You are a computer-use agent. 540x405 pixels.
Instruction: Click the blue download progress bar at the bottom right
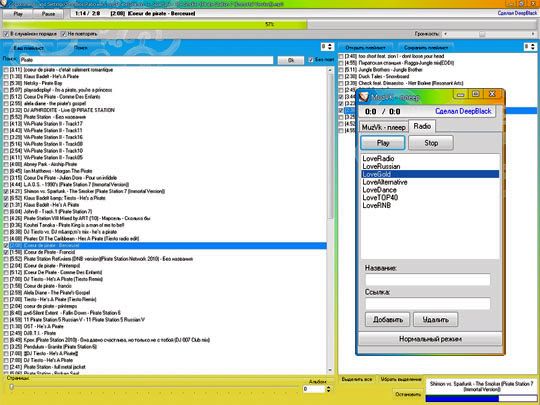point(481,399)
